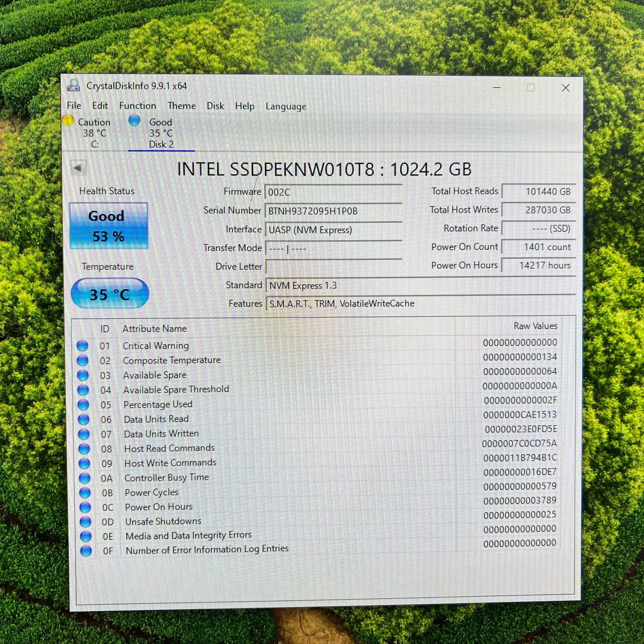This screenshot has height=644, width=644.
Task: Close the CrystalDiskInfo window
Action: coord(566,88)
